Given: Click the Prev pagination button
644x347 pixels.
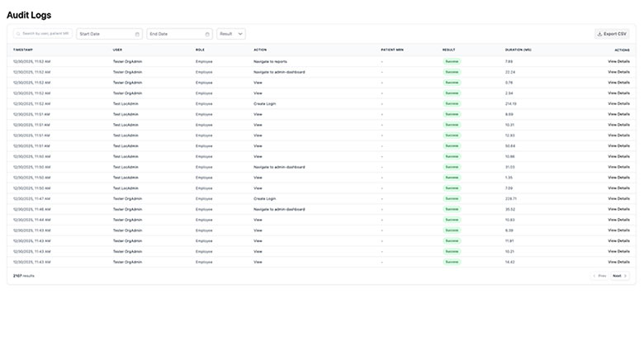Looking at the screenshot, I should coord(600,276).
